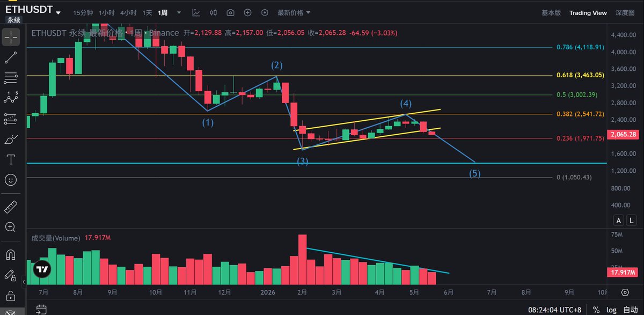Image resolution: width=644 pixels, height=315 pixels.
Task: Click the 17.917M value in the Volume legend
Action: tap(97, 238)
